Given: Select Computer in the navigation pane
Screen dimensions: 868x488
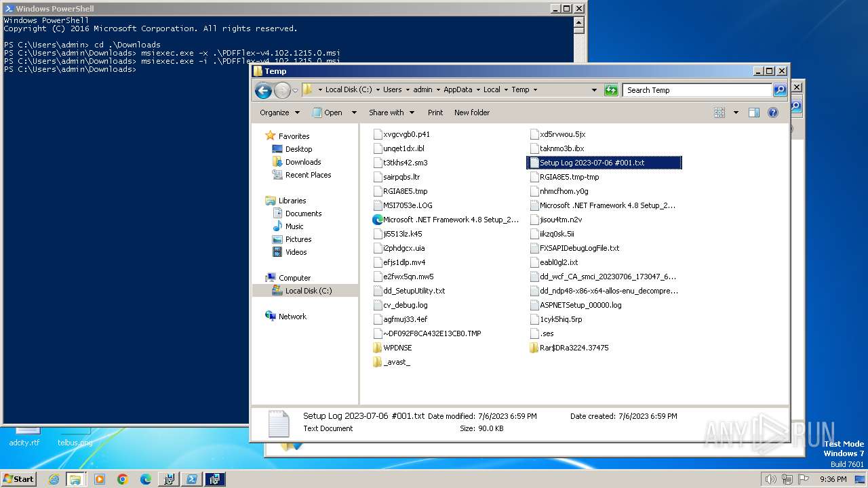Looking at the screenshot, I should [x=294, y=278].
